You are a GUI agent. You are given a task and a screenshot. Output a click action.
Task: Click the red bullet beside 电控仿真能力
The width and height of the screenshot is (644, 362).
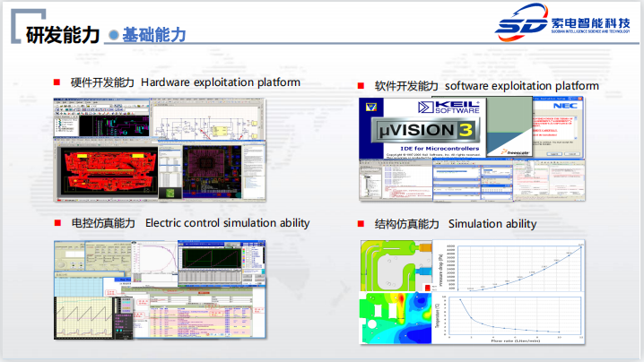[57, 223]
